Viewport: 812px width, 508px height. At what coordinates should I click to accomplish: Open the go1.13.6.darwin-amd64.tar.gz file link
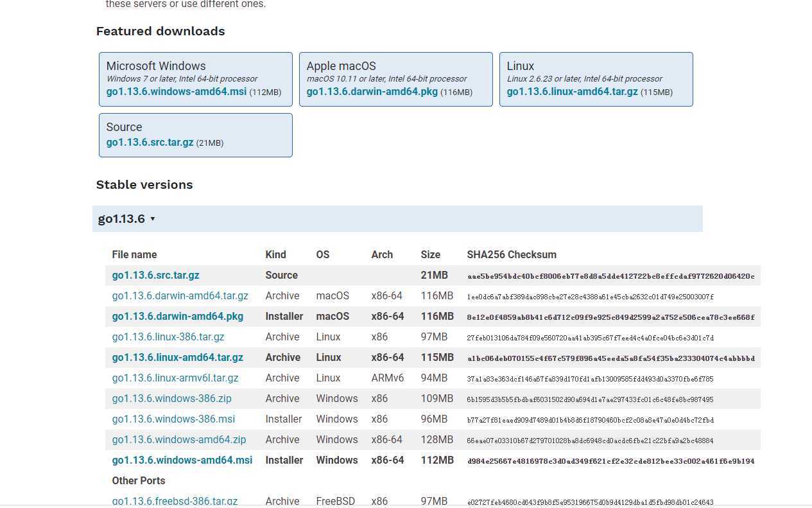point(180,296)
